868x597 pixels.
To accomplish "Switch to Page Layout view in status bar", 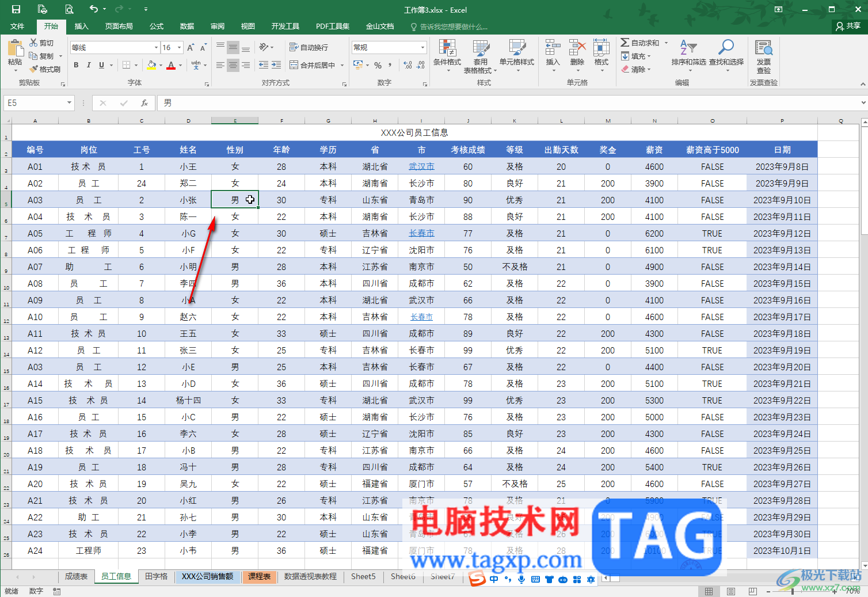I will (731, 591).
